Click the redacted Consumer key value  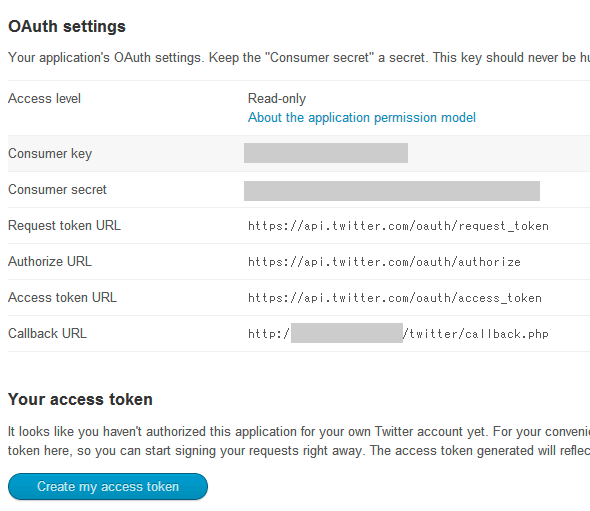click(x=326, y=153)
